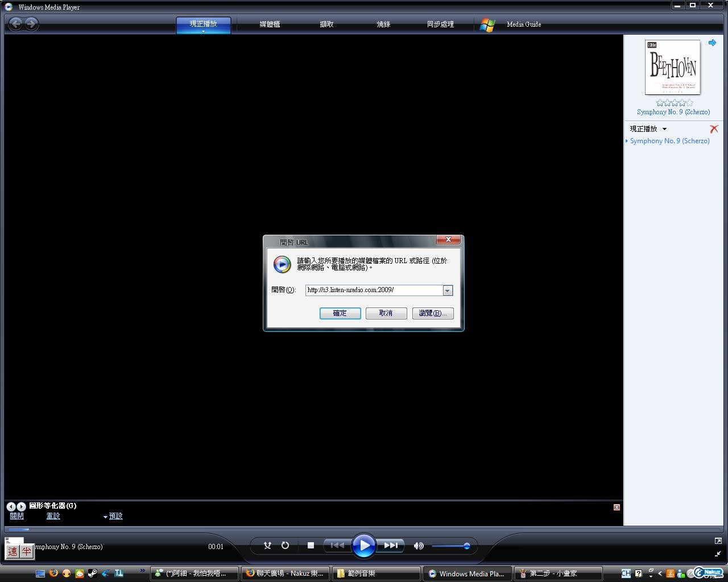This screenshot has width=728, height=582.
Task: Switch to the 媒體櫃 library tab
Action: click(x=270, y=24)
